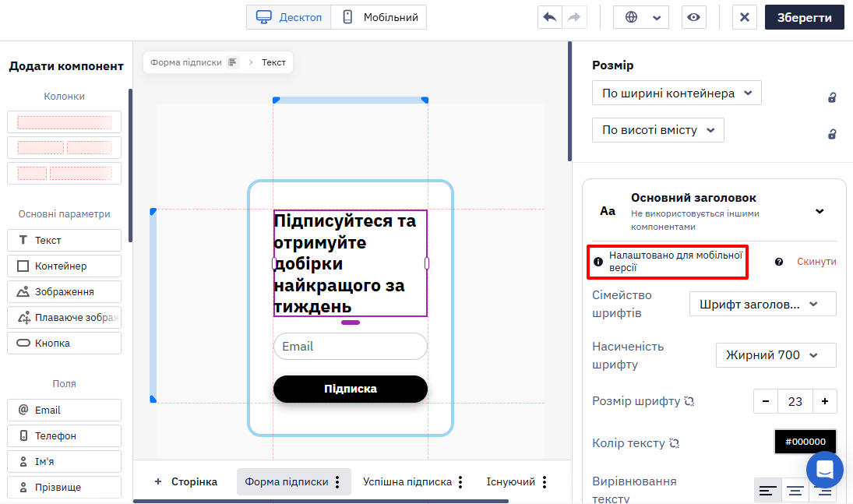Preview the form with the eye icon

pos(693,17)
